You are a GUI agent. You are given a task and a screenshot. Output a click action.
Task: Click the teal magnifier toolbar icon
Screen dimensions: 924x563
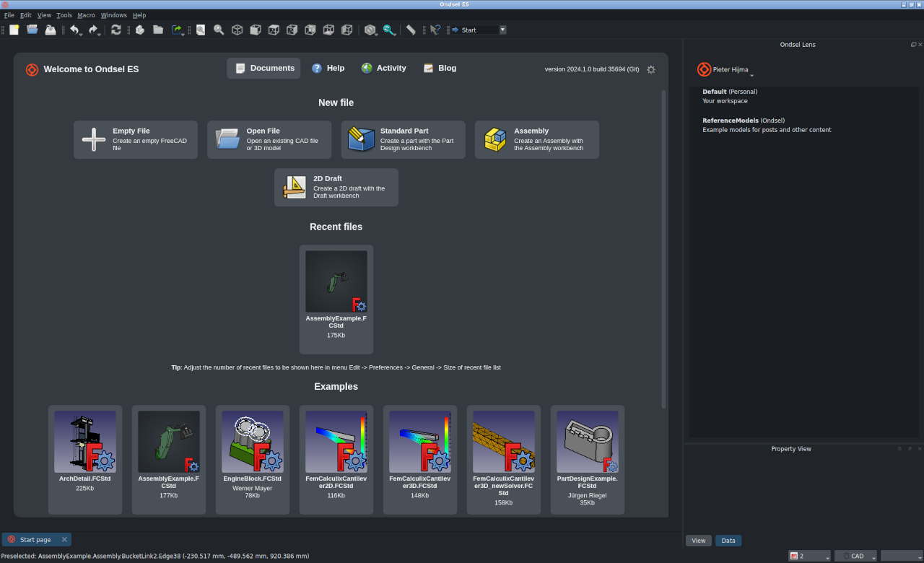388,30
